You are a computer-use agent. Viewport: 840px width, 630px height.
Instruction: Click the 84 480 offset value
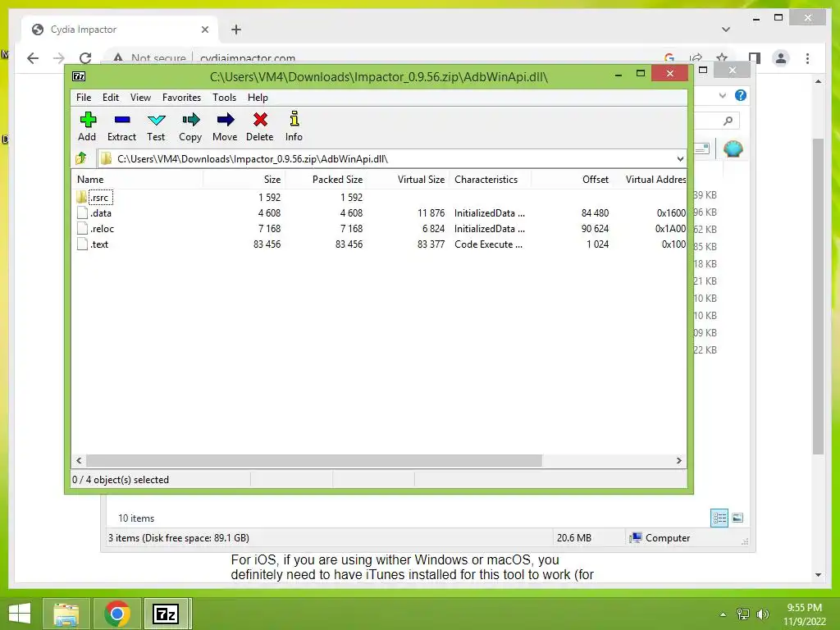[x=596, y=213]
